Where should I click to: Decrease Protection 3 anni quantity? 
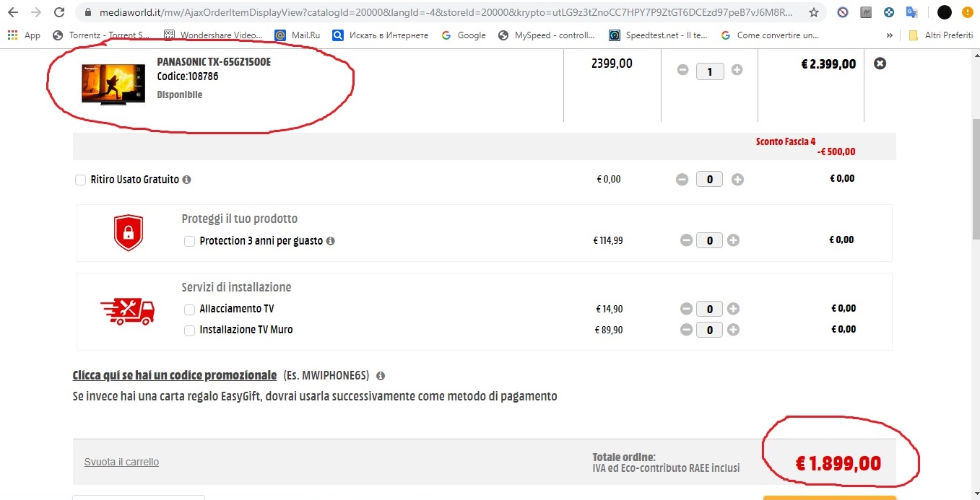point(686,240)
